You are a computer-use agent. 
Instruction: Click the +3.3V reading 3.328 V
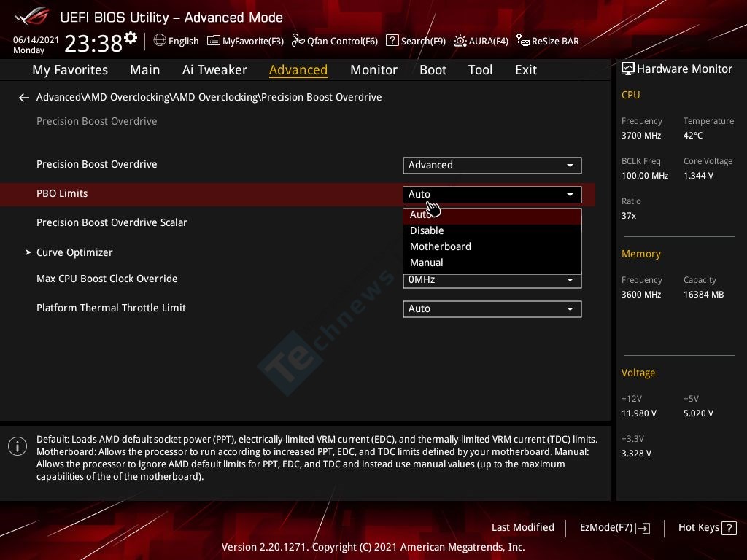click(x=636, y=454)
